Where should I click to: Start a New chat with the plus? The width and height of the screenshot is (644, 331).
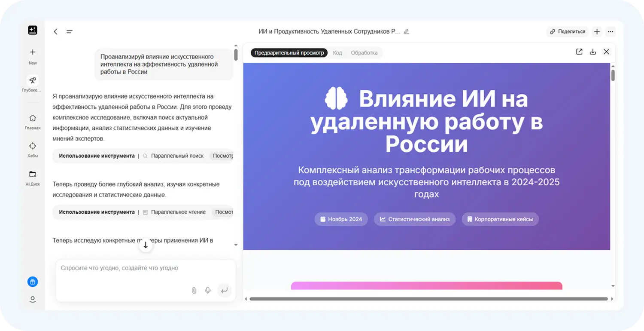(32, 52)
